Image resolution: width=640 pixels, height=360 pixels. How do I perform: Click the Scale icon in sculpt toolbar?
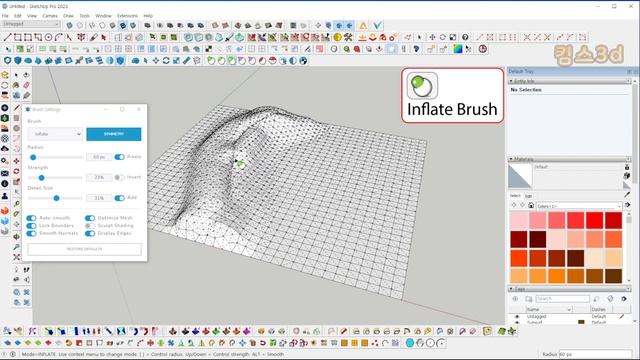[x=176, y=61]
